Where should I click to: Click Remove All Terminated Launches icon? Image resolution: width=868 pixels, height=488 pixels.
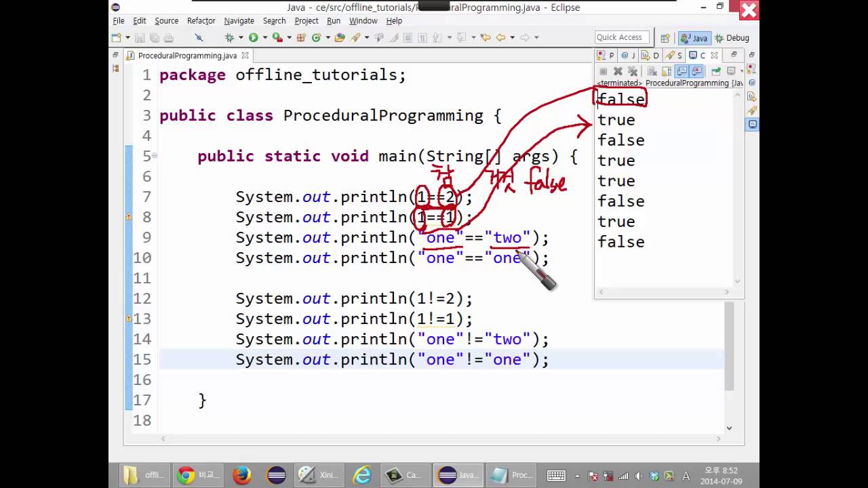633,71
